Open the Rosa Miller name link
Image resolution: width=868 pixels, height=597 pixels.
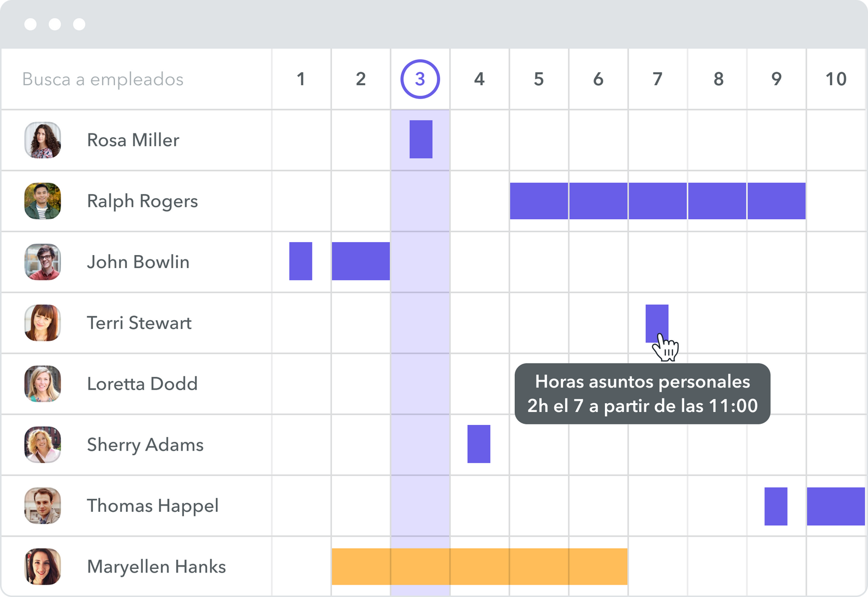point(133,140)
